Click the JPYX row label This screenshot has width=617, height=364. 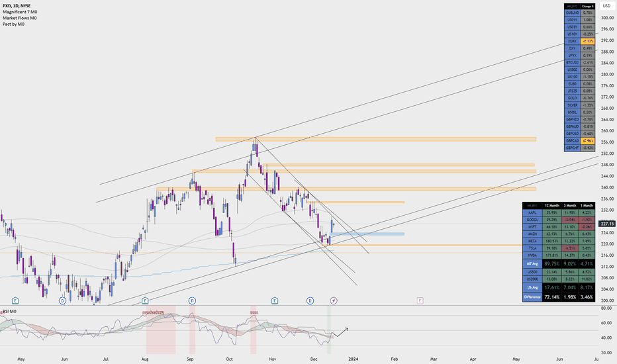click(x=572, y=55)
